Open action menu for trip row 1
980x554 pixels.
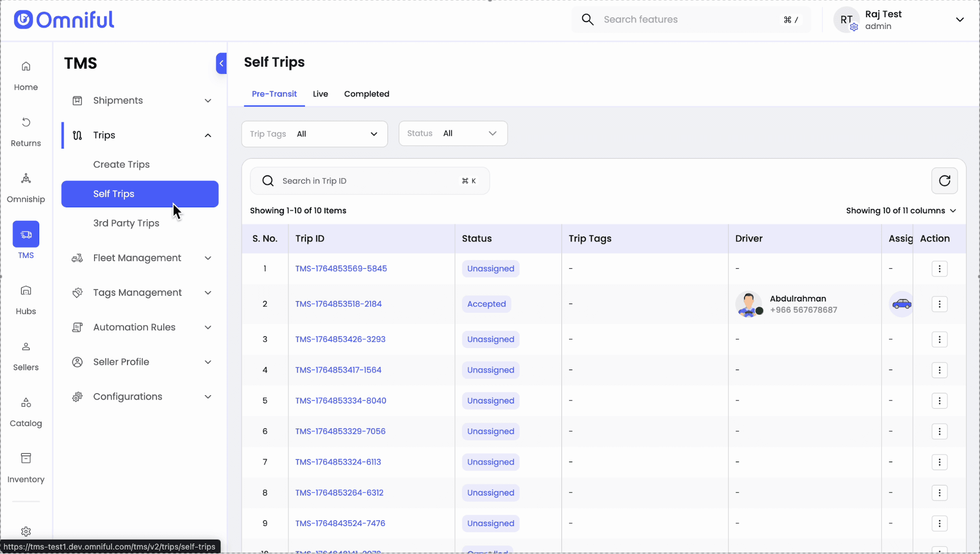pyautogui.click(x=939, y=269)
